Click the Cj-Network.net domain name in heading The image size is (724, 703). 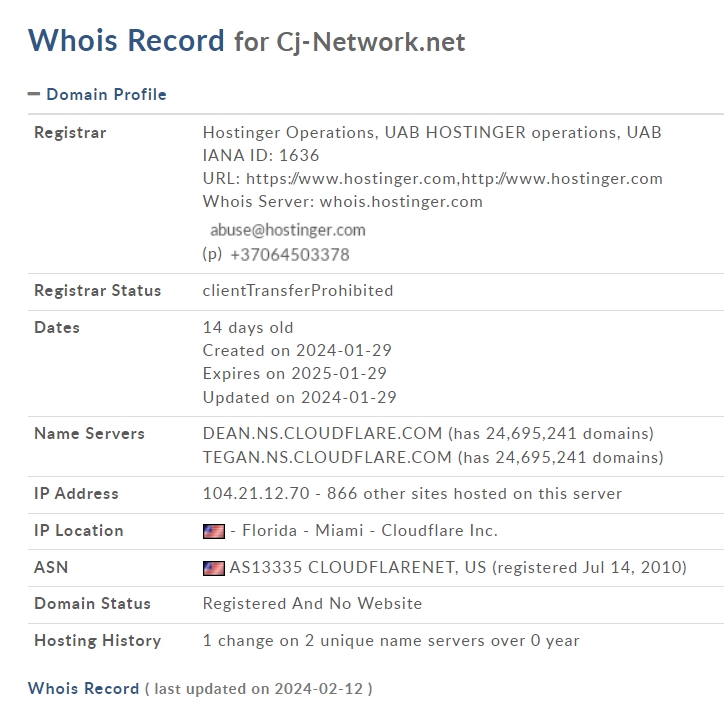tap(370, 42)
